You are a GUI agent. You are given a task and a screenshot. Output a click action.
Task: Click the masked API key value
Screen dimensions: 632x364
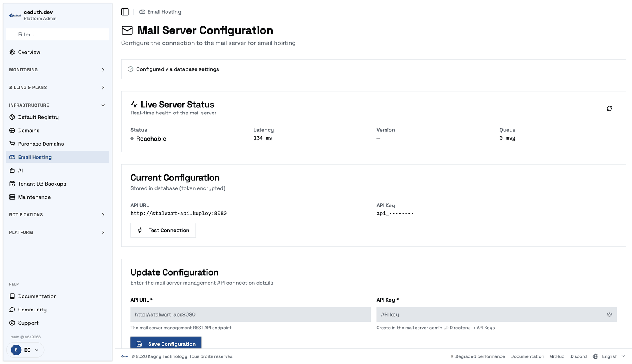tap(395, 214)
